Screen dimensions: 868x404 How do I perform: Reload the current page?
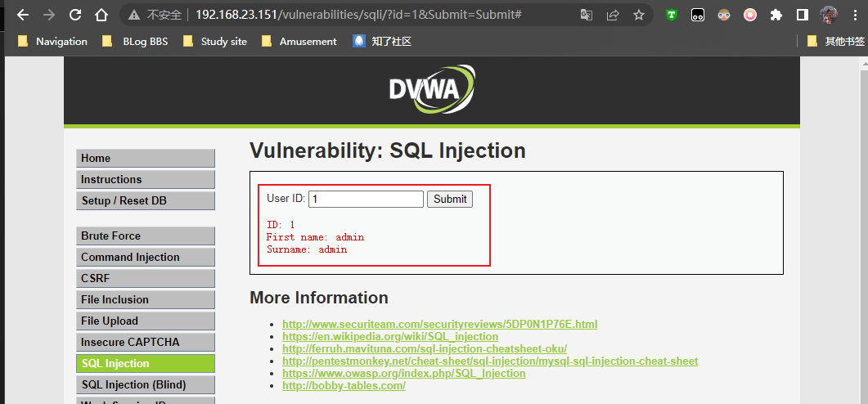(x=75, y=15)
